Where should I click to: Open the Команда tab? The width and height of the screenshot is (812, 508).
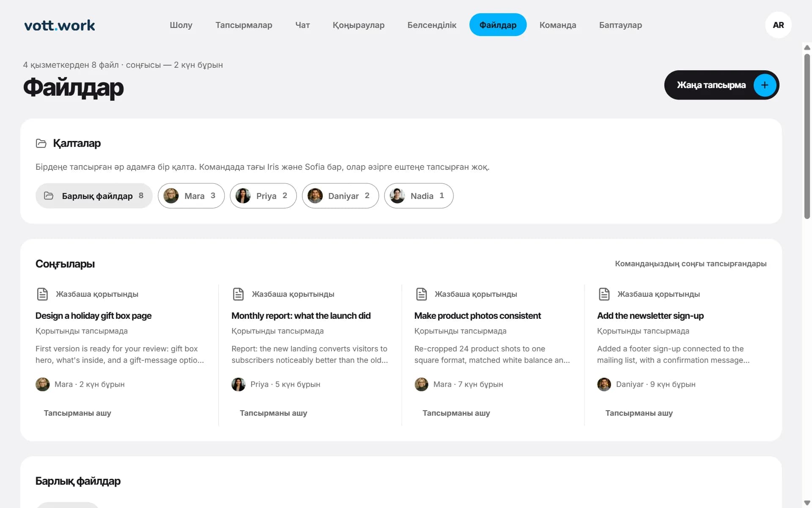point(558,25)
